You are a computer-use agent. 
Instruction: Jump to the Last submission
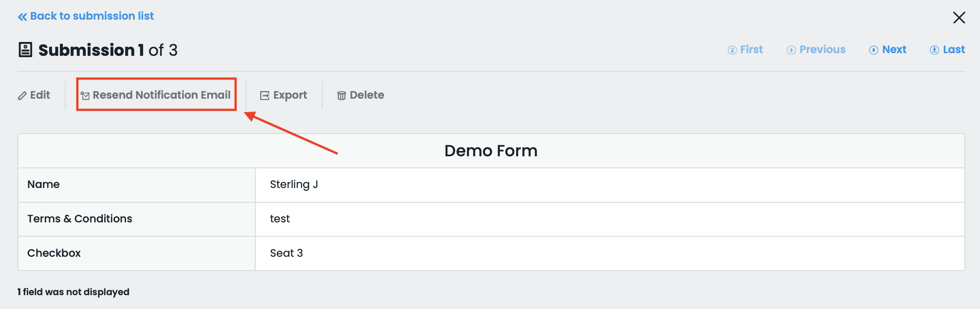(x=954, y=50)
